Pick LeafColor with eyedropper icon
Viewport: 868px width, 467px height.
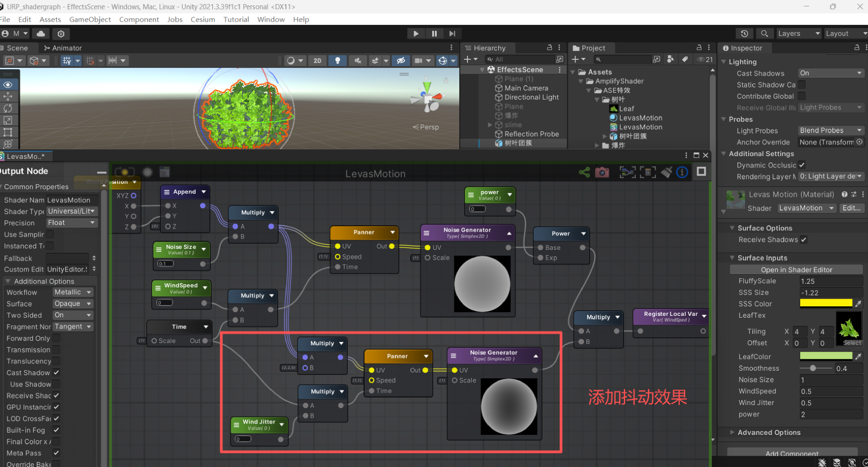858,356
